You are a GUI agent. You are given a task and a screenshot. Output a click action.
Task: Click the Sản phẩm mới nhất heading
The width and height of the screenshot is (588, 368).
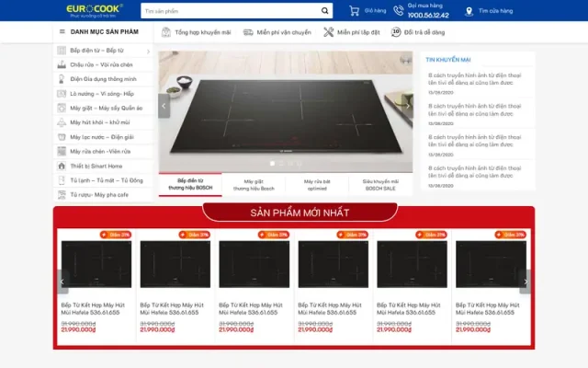[300, 213]
